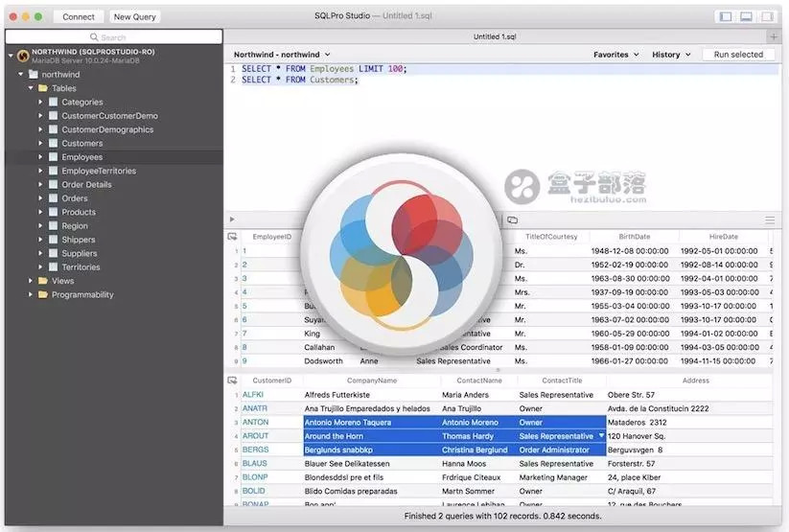Click the results options hamburger icon
Screen dimensions: 789x532
point(770,220)
